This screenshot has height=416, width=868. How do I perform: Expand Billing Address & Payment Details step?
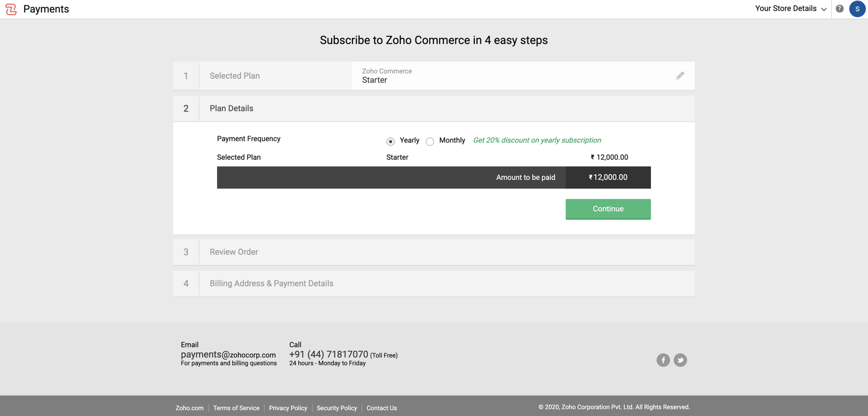(434, 283)
